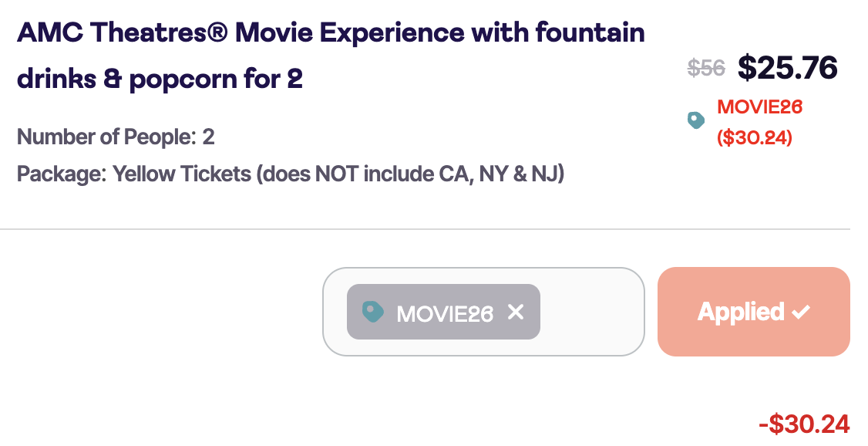Viewport: 868px width, 446px height.
Task: Click the value 2 after Number of People
Action: coord(208,137)
